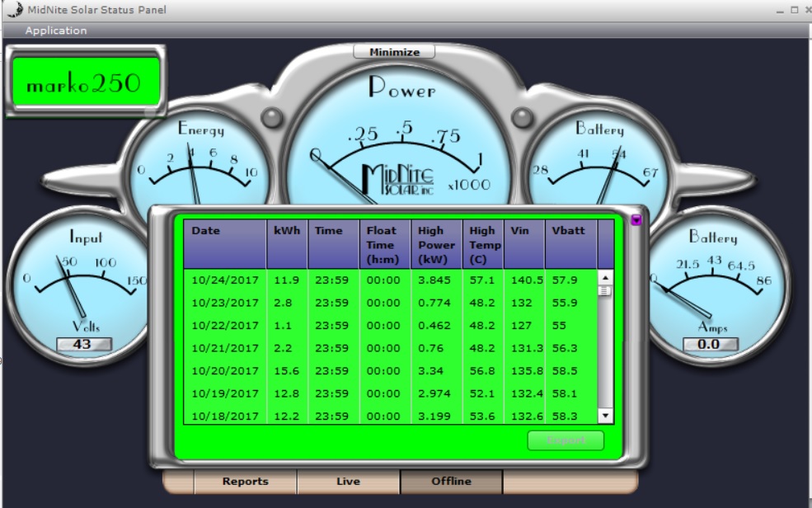Click the 15.6 kWh value
The image size is (812, 508).
click(x=286, y=371)
